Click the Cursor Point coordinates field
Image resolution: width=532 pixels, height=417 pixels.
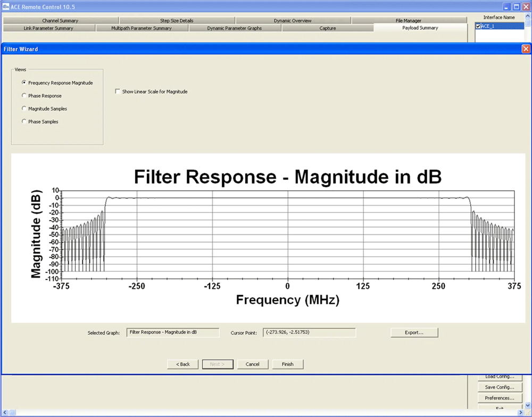309,332
